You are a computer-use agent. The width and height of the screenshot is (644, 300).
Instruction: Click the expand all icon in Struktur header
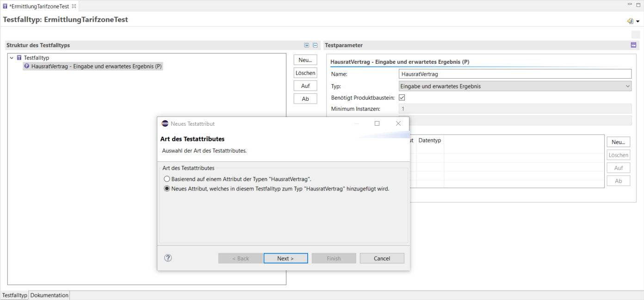(306, 45)
